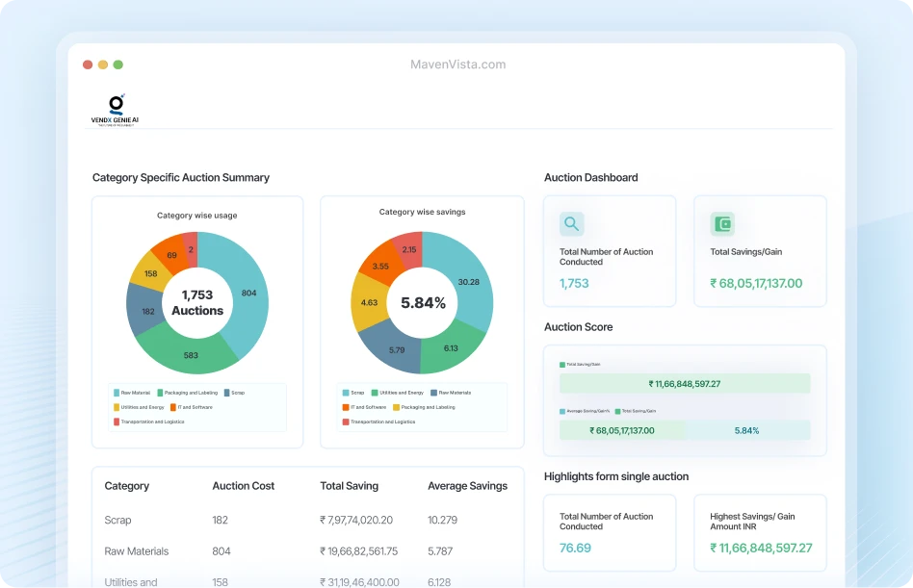This screenshot has width=913, height=588.
Task: Click the Highlights form single auction heading
Action: [x=616, y=476]
